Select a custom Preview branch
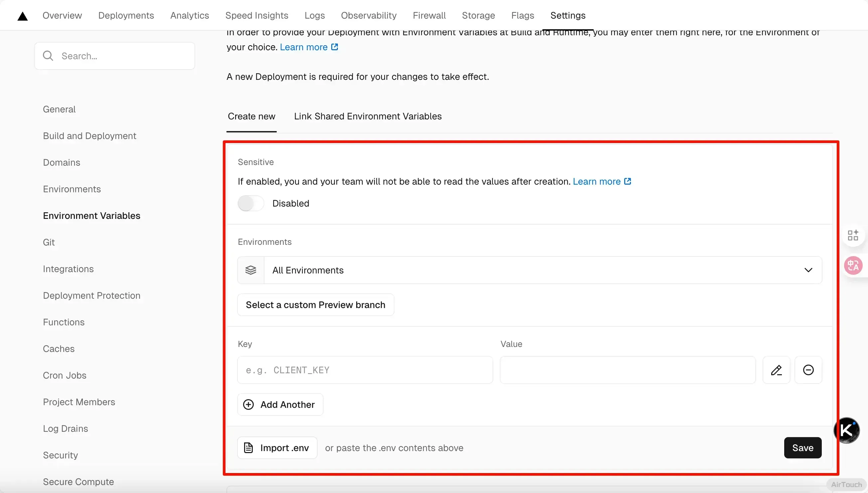This screenshot has height=493, width=868. 315,305
